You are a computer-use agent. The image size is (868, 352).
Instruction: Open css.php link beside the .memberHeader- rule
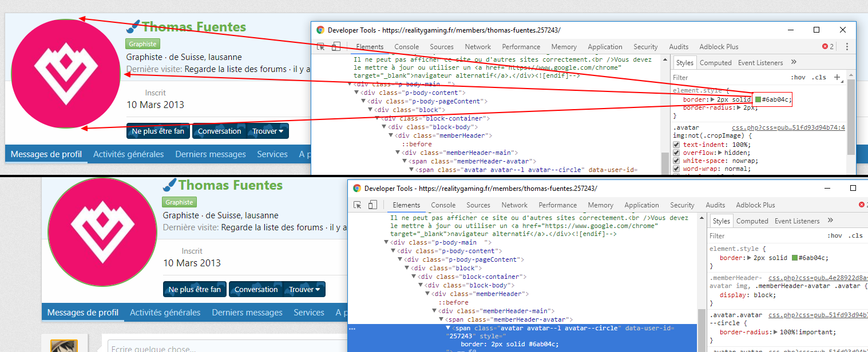click(818, 278)
